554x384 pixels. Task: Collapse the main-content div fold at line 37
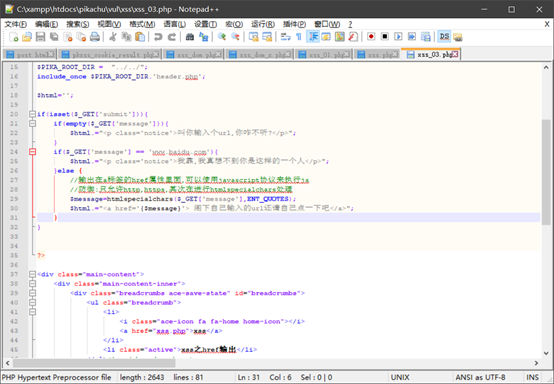33,274
